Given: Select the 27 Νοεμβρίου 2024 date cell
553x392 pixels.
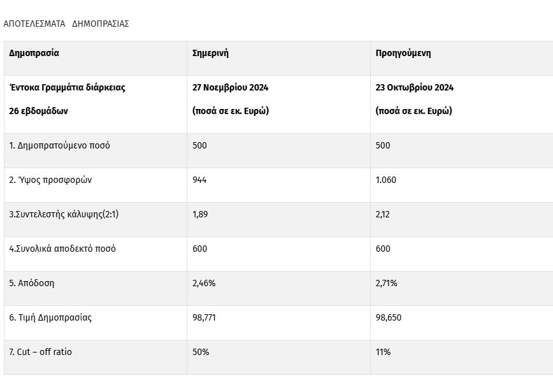Looking at the screenshot, I should pyautogui.click(x=231, y=87).
